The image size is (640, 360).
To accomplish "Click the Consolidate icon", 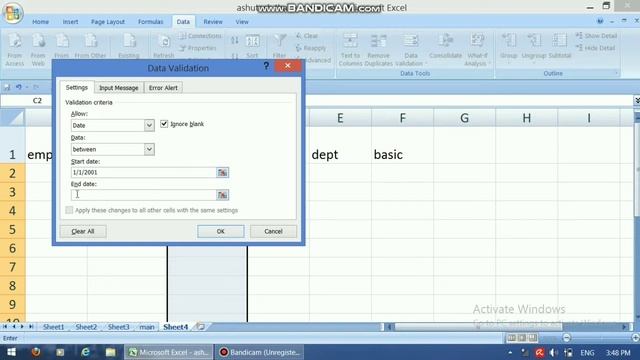I will [446, 41].
